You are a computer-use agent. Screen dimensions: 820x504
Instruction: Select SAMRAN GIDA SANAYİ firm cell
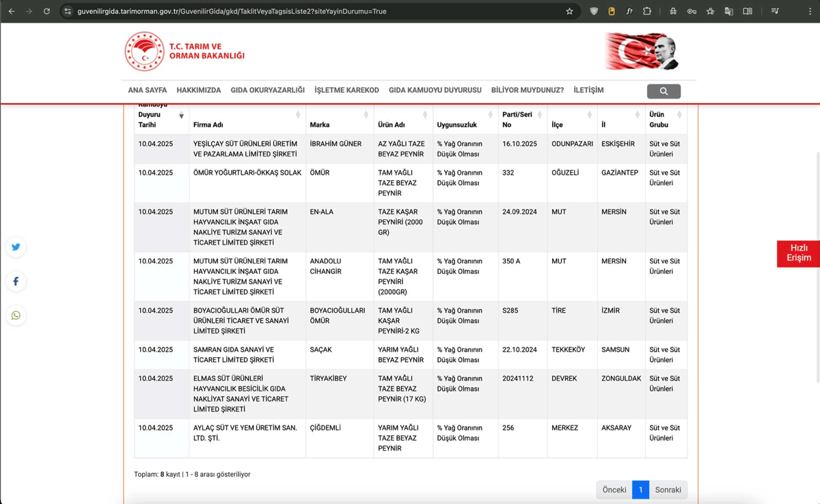click(x=247, y=355)
